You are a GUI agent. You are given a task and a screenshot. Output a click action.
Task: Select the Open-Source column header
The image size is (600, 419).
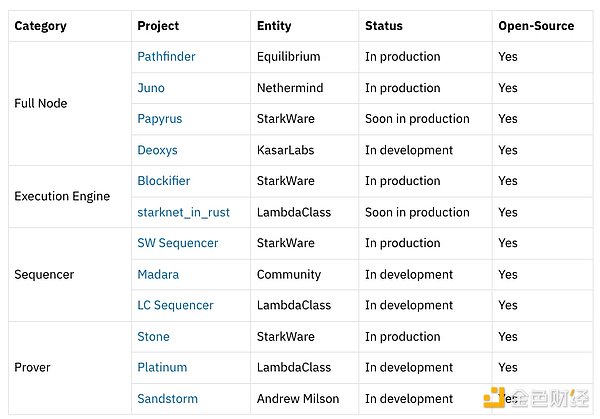536,26
